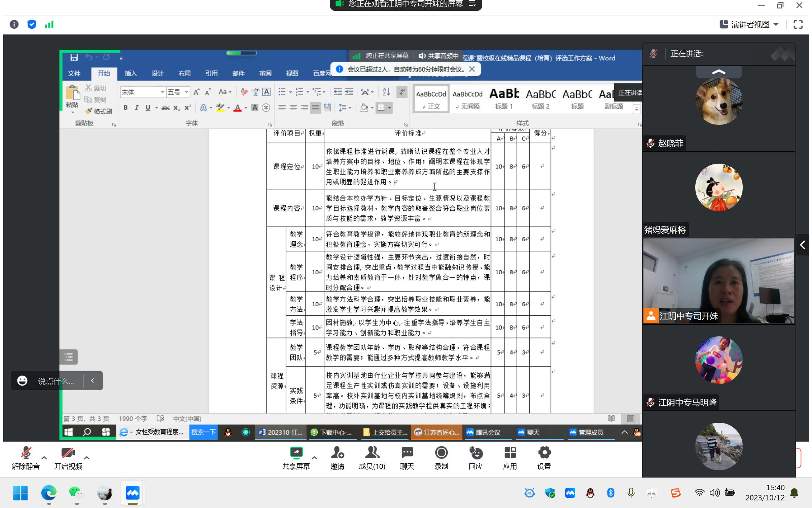The width and height of the screenshot is (812, 508).
Task: Open shading fill color bucket
Action: click(364, 107)
